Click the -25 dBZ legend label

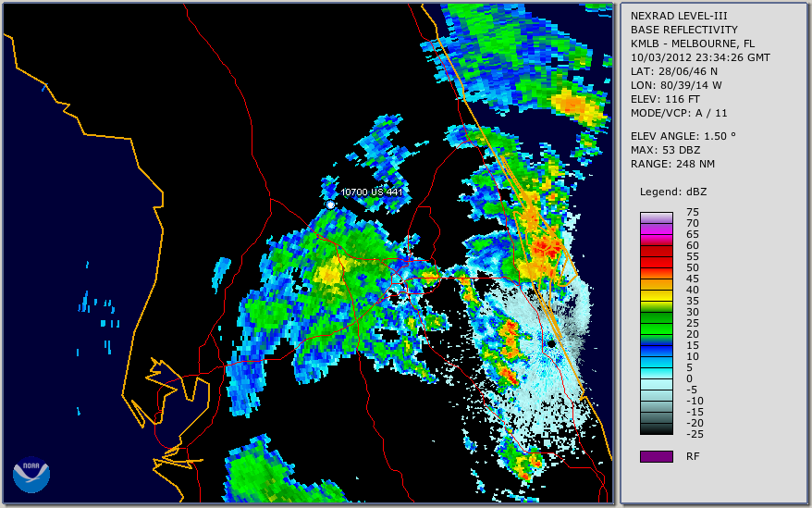point(695,434)
